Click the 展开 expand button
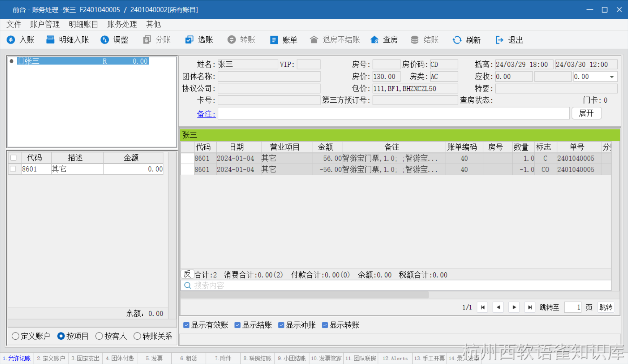 tap(587, 113)
